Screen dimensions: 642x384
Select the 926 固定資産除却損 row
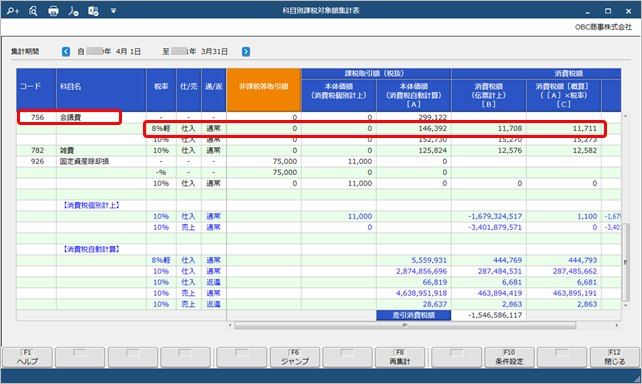click(x=319, y=161)
